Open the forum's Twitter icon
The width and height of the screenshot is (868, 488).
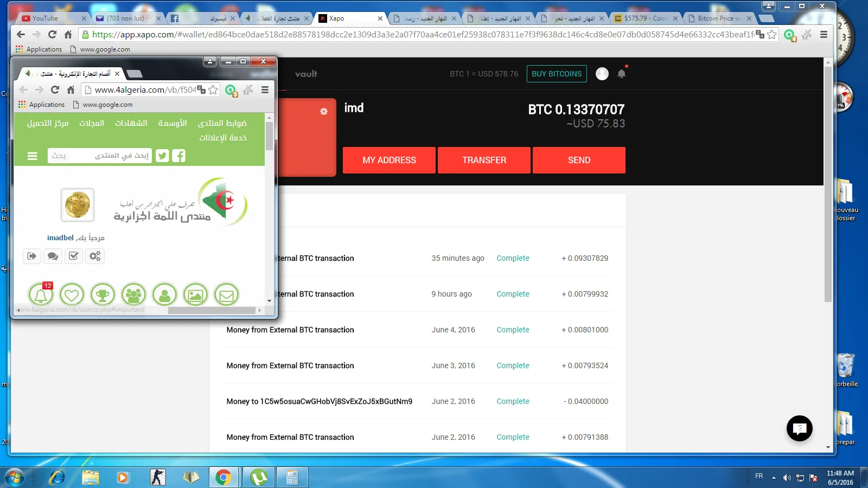(162, 156)
